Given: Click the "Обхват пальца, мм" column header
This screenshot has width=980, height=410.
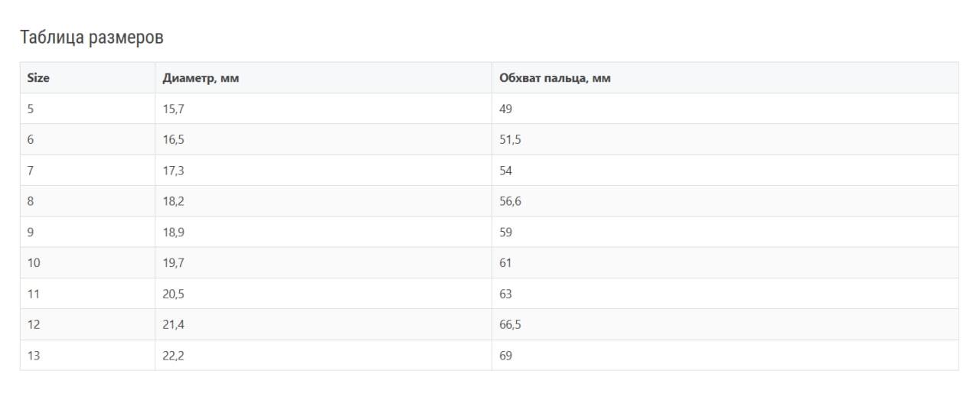Looking at the screenshot, I should (x=554, y=78).
